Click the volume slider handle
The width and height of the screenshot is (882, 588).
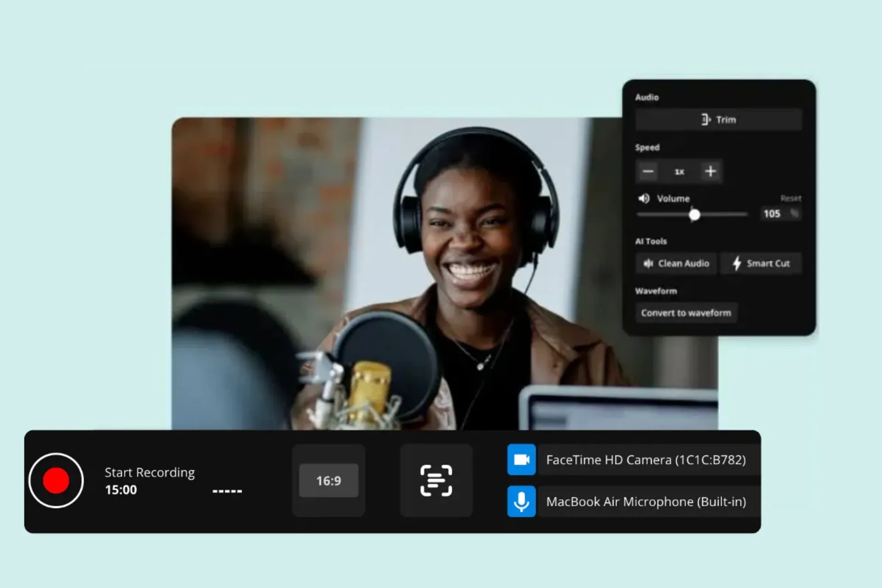pos(695,215)
